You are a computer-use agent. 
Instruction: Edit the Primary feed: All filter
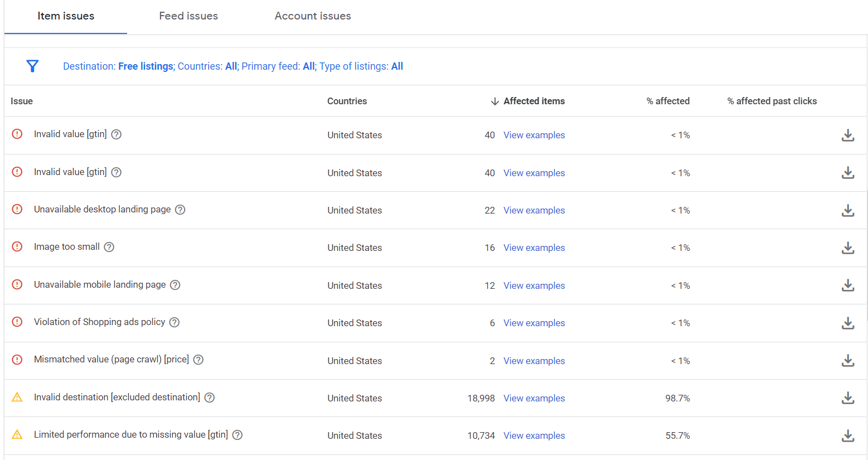click(x=278, y=66)
